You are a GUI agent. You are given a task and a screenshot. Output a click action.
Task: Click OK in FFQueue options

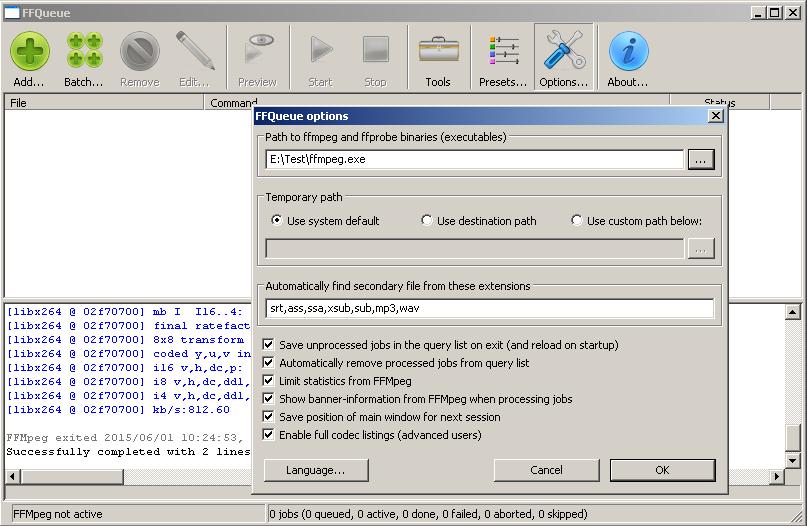tap(663, 470)
